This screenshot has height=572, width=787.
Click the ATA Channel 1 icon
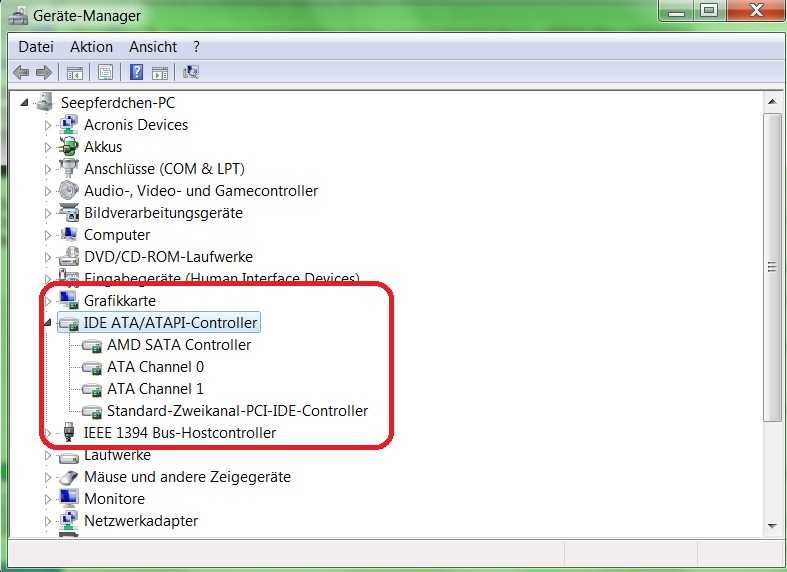91,389
